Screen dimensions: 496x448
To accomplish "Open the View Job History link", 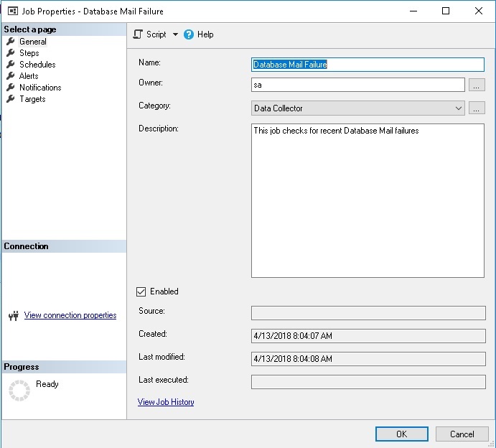I will [x=166, y=402].
